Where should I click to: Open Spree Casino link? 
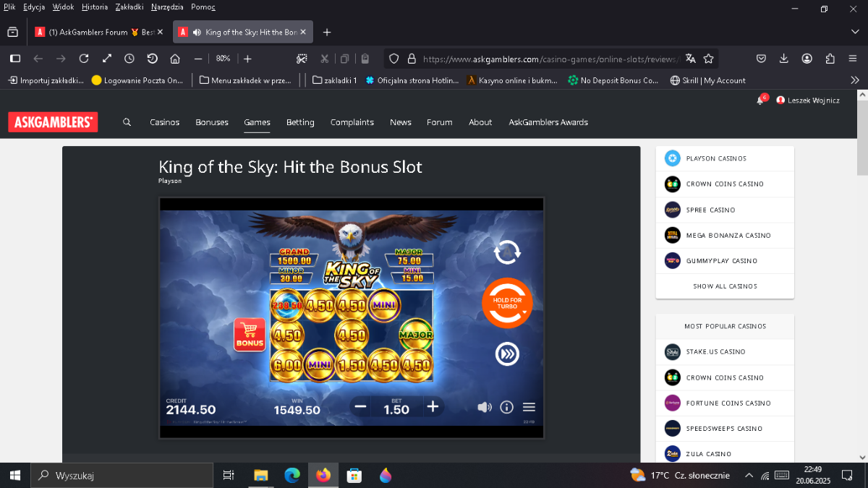[725, 210]
